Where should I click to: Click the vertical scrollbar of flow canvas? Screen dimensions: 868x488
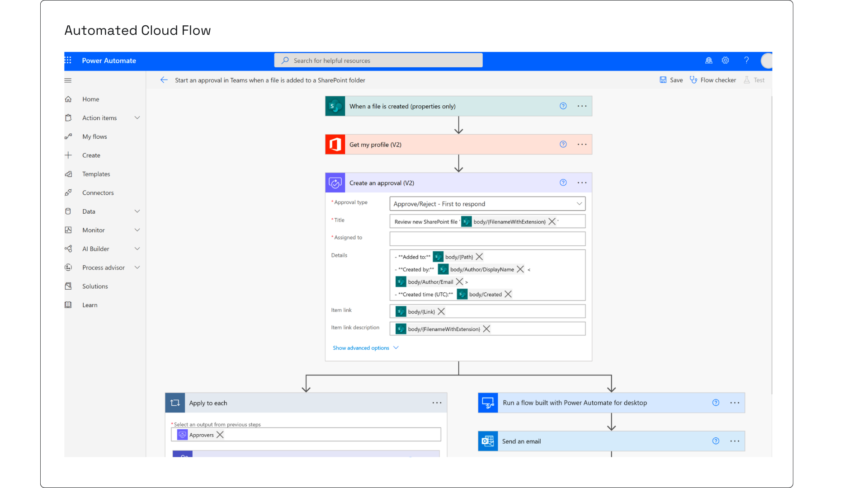coord(771,244)
